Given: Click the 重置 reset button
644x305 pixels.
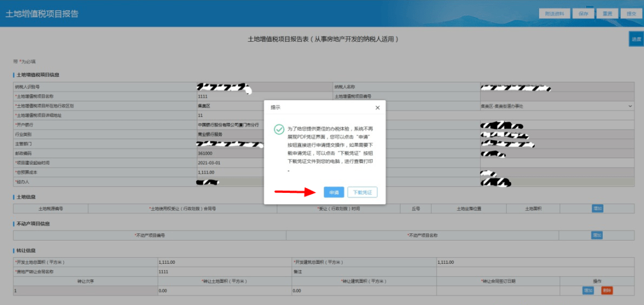Looking at the screenshot, I should 608,14.
